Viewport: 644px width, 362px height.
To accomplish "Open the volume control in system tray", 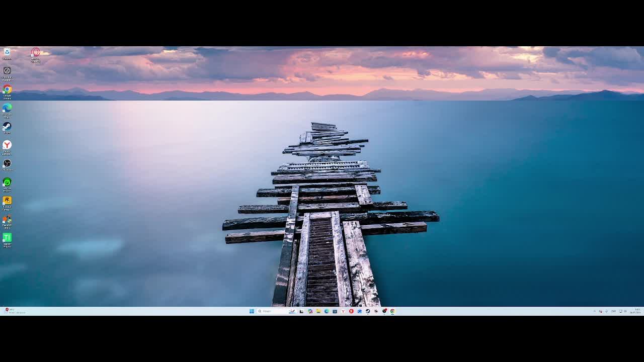I will tap(625, 311).
